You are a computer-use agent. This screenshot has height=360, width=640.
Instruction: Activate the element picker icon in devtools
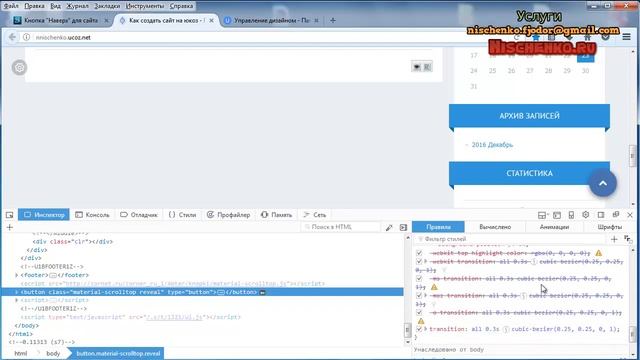coord(9,215)
